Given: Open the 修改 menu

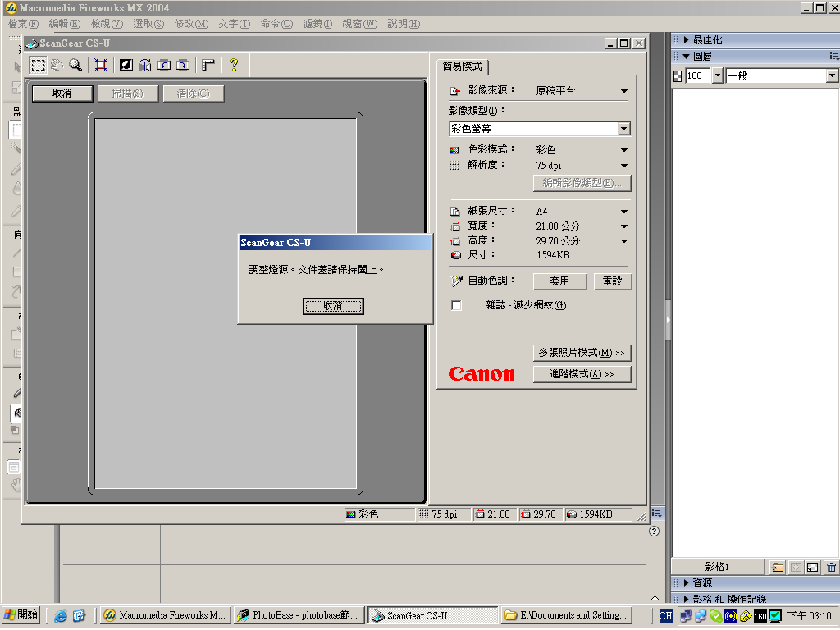Looking at the screenshot, I should [191, 24].
